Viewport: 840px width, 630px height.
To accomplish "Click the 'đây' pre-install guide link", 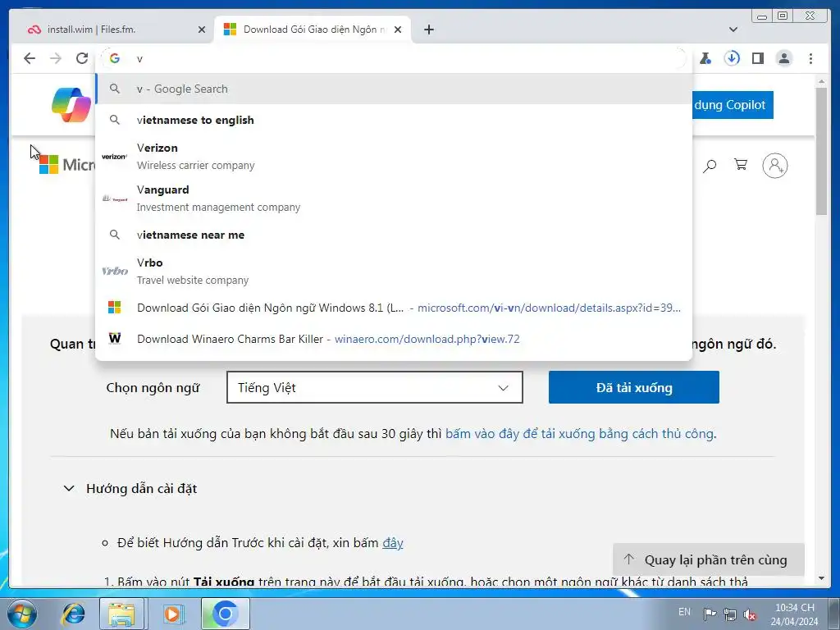I will point(393,543).
